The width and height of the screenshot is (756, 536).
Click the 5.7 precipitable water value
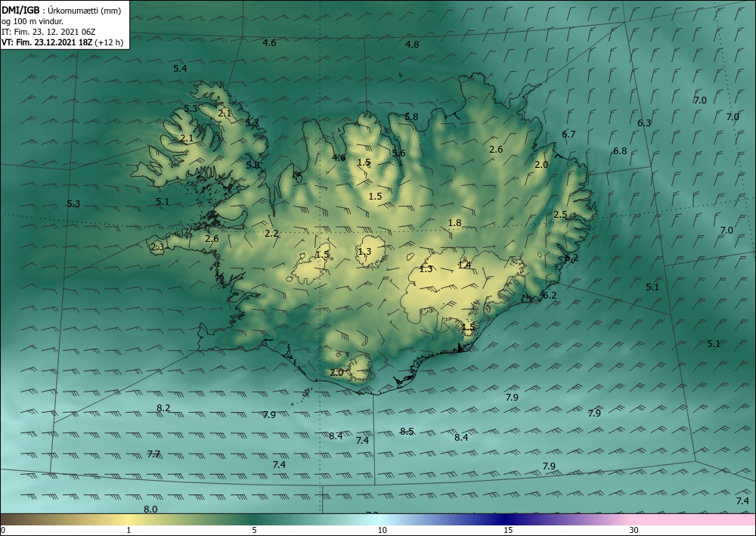point(253,123)
